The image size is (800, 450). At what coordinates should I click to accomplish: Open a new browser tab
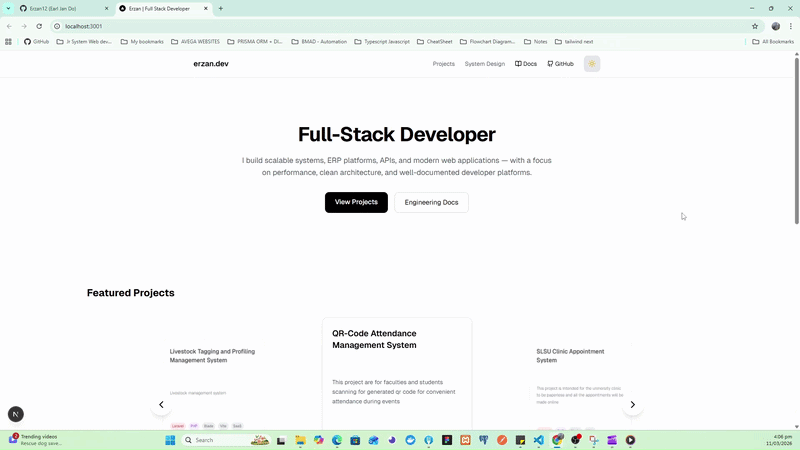[x=221, y=9]
